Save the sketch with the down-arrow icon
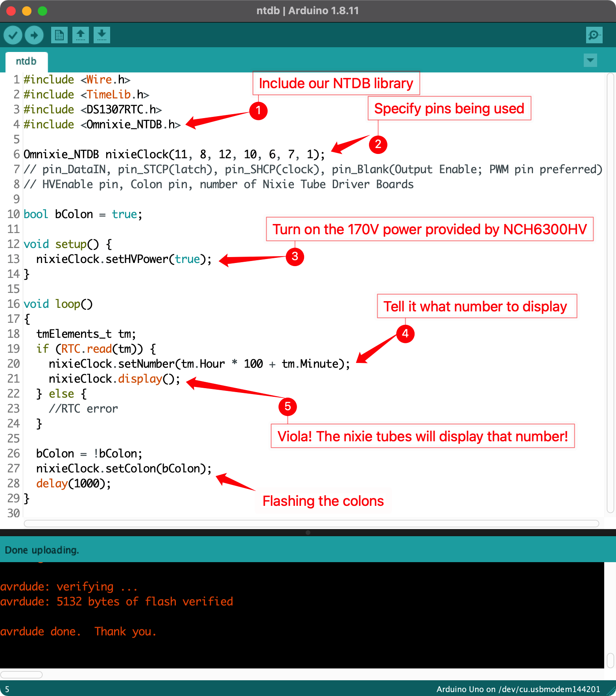 102,35
